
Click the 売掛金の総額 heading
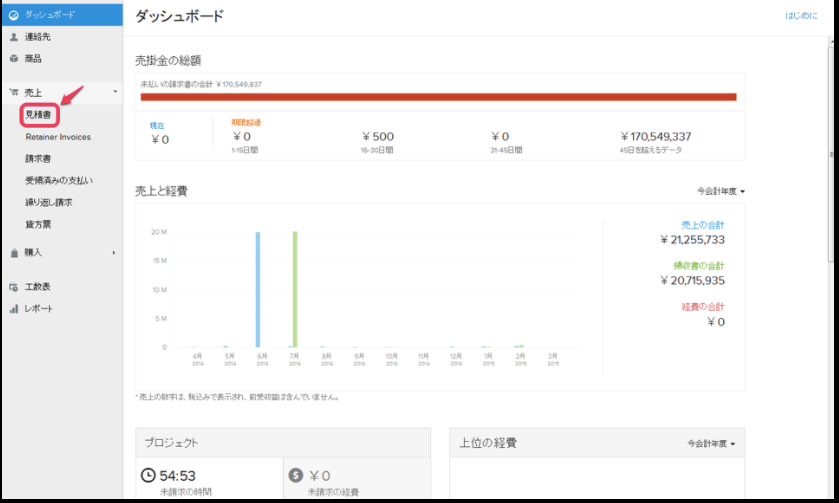click(x=168, y=60)
